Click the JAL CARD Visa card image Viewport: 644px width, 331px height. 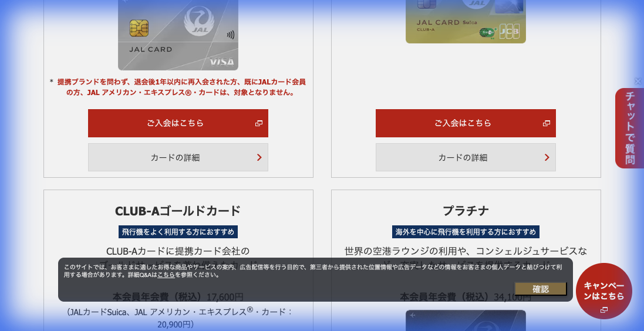[178, 35]
